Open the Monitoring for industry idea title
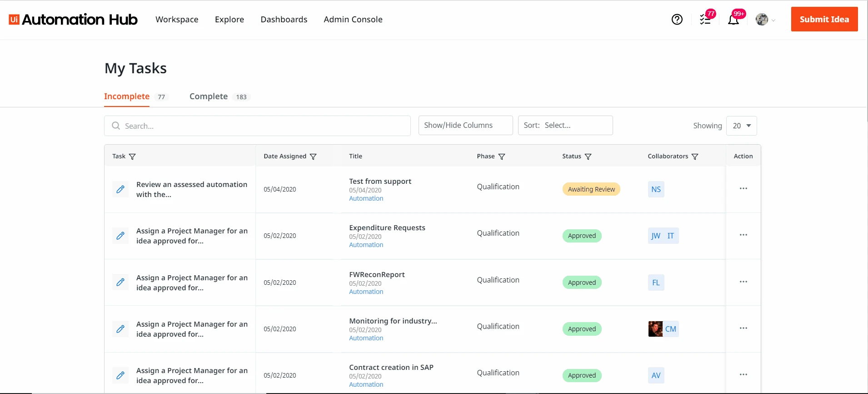Viewport: 868px width, 394px height. coord(393,321)
